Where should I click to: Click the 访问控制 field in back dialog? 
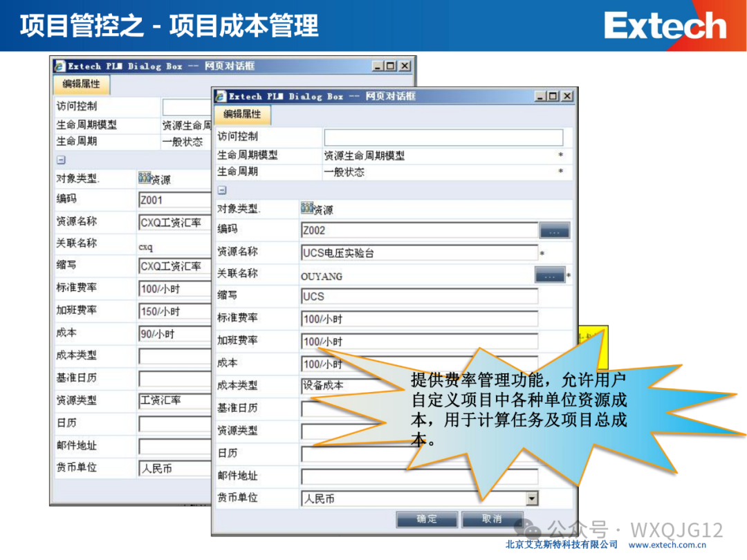pos(187,107)
